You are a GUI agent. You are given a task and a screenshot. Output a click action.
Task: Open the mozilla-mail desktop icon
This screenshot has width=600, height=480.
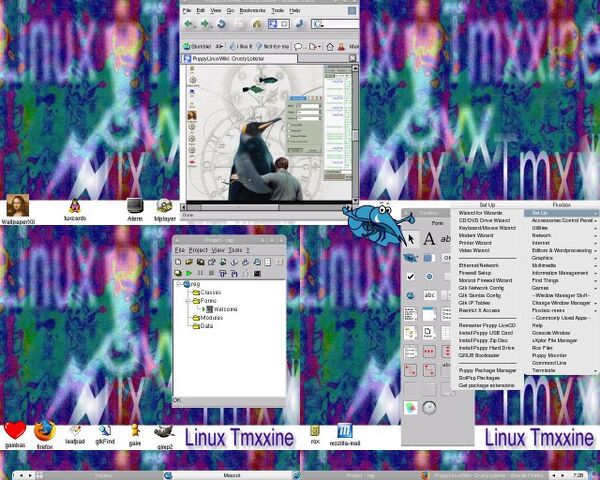point(345,435)
